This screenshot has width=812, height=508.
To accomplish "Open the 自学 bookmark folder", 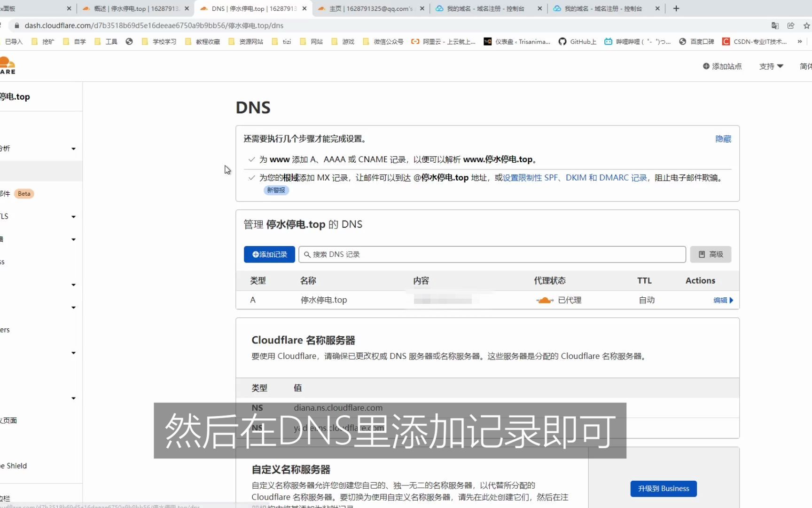I will click(74, 41).
